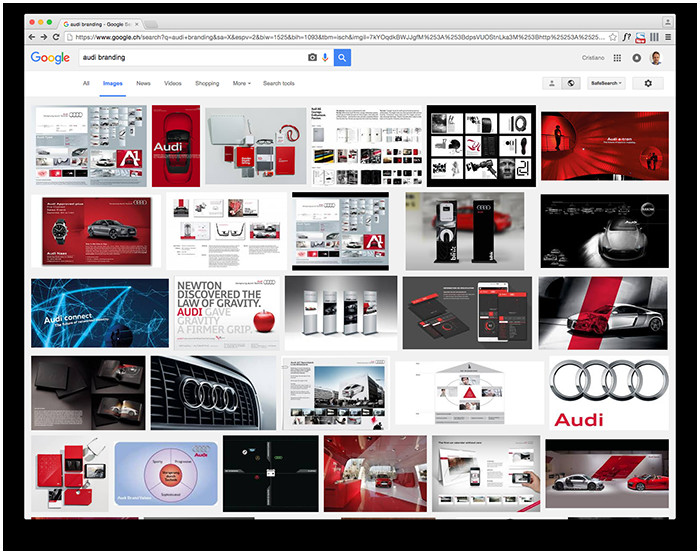Switch to the News tab
700x554 pixels.
coord(143,83)
